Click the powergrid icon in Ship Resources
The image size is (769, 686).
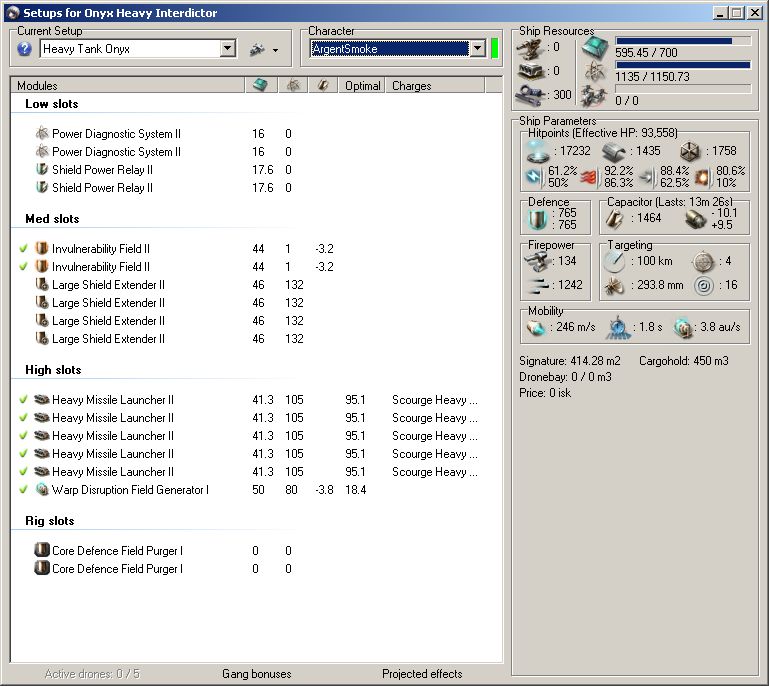pos(594,72)
